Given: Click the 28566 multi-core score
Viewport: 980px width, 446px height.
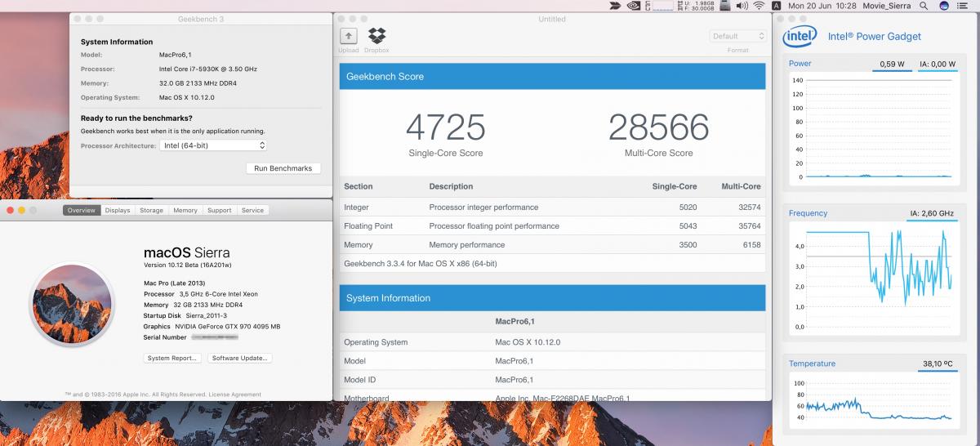Looking at the screenshot, I should pyautogui.click(x=659, y=127).
